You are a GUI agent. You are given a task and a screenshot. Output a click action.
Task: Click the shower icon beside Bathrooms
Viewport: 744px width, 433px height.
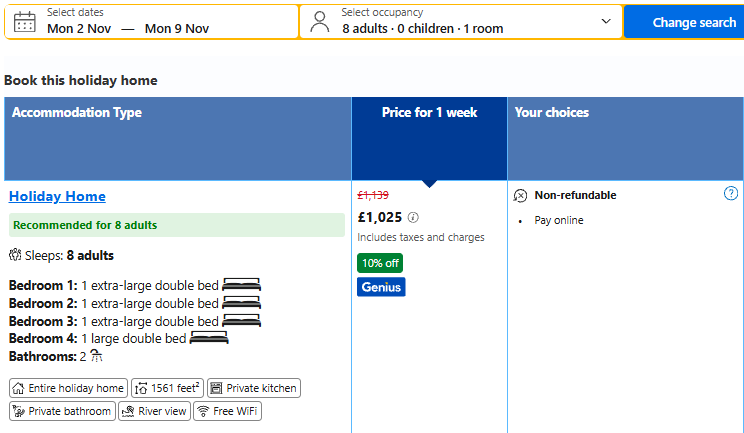96,356
